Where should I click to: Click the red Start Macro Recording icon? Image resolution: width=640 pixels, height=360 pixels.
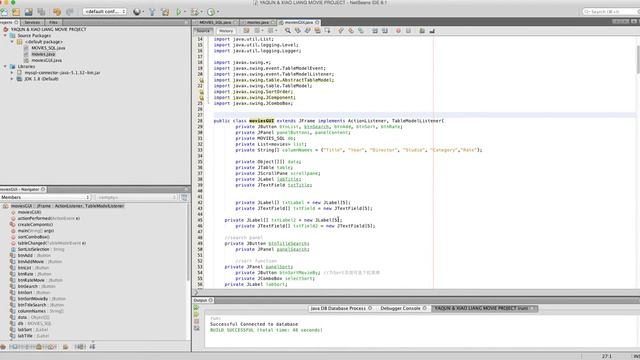(398, 31)
